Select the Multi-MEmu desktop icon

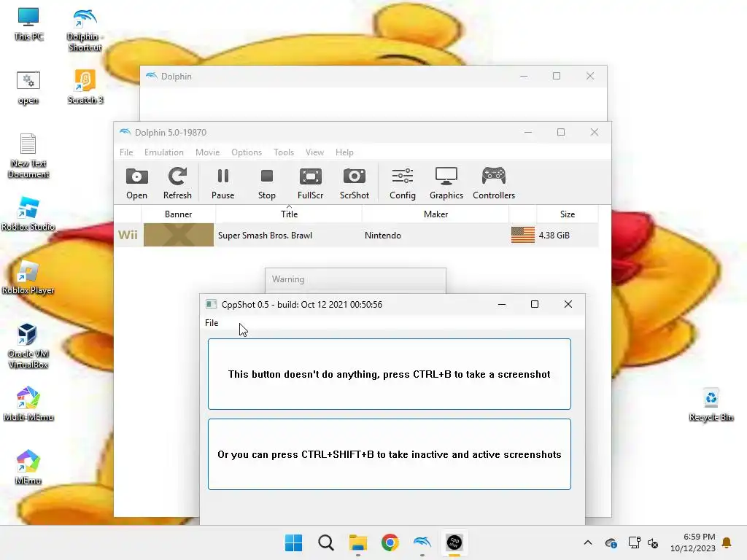(28, 404)
